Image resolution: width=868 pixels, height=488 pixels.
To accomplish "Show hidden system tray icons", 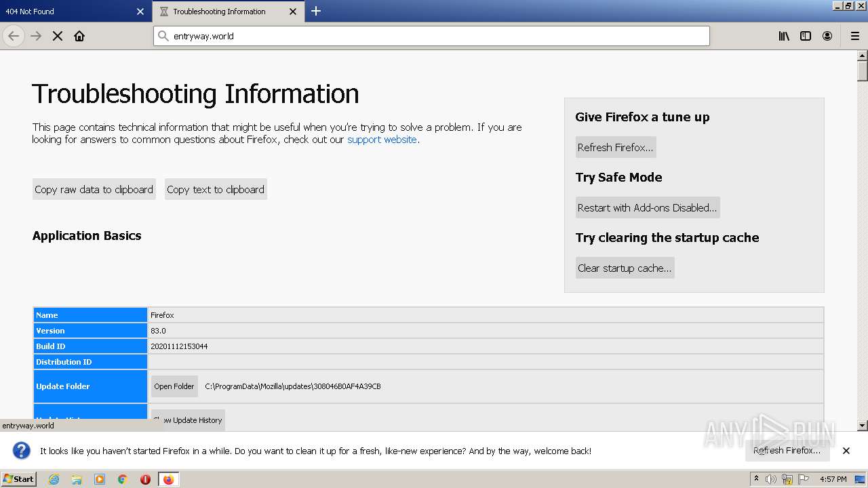I will 756,479.
